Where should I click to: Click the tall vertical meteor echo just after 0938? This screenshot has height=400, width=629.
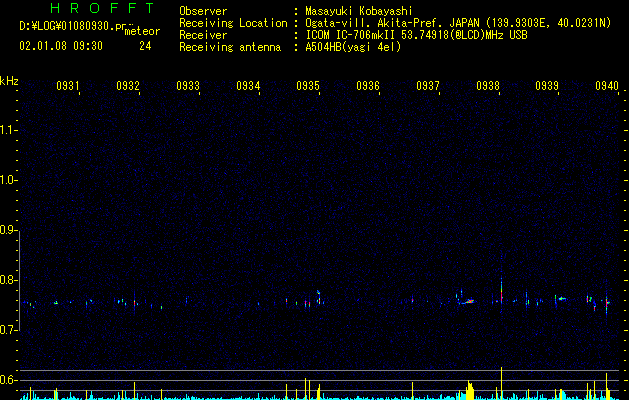[501, 289]
